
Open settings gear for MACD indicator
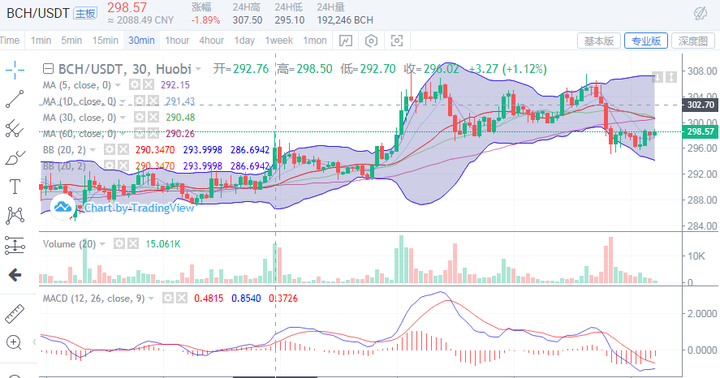tap(168, 299)
